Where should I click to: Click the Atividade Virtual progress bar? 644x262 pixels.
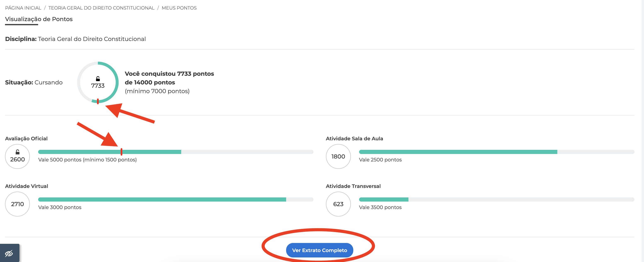tap(175, 199)
